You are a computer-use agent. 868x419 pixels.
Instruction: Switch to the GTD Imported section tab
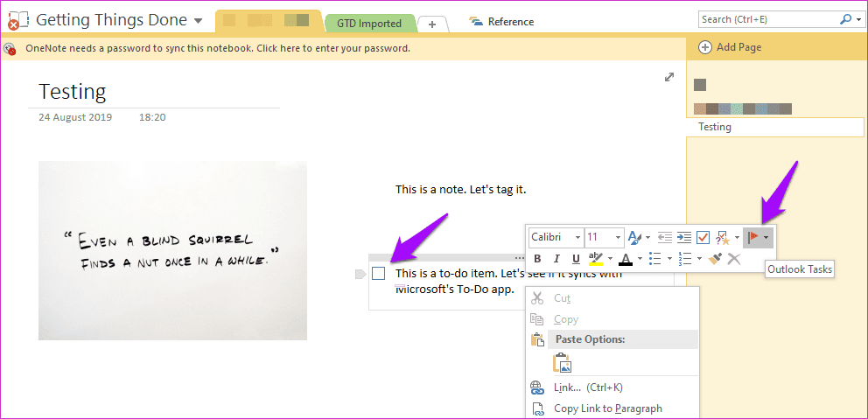point(369,24)
